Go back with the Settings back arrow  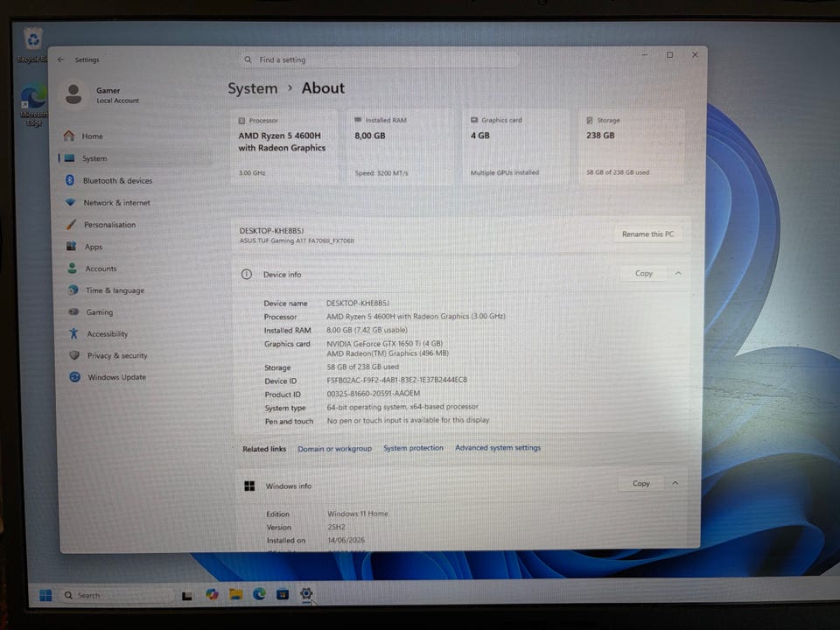[x=60, y=59]
